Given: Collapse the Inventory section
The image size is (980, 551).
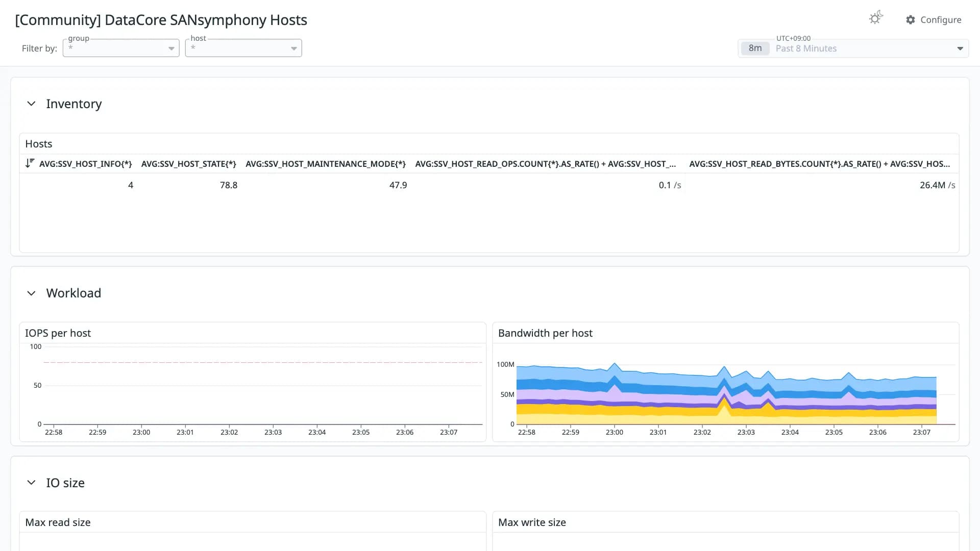Looking at the screenshot, I should pyautogui.click(x=31, y=104).
